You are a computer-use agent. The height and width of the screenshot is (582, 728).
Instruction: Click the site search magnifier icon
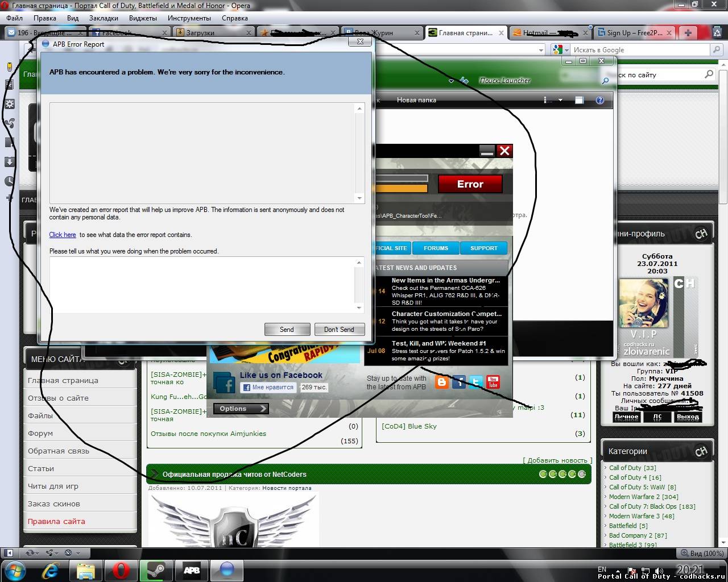709,74
